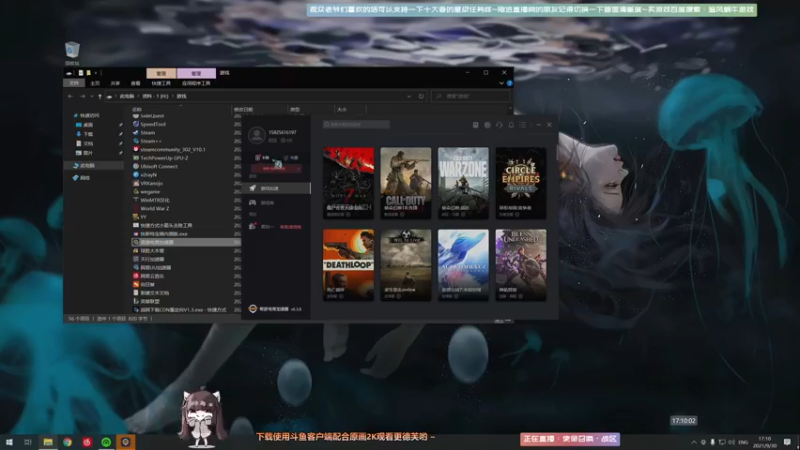This screenshot has width=800, height=450.
Task: Select the Will To Live online card
Action: [406, 265]
